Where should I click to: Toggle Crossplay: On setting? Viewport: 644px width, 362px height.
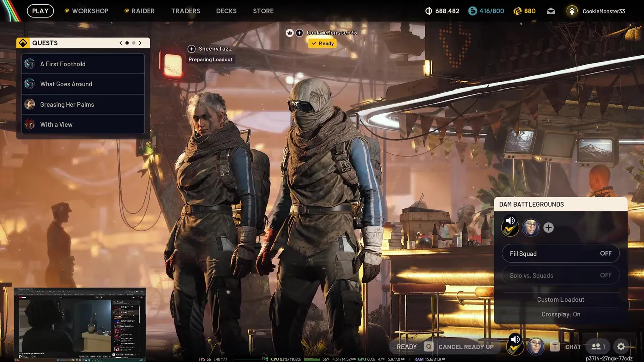(560, 314)
